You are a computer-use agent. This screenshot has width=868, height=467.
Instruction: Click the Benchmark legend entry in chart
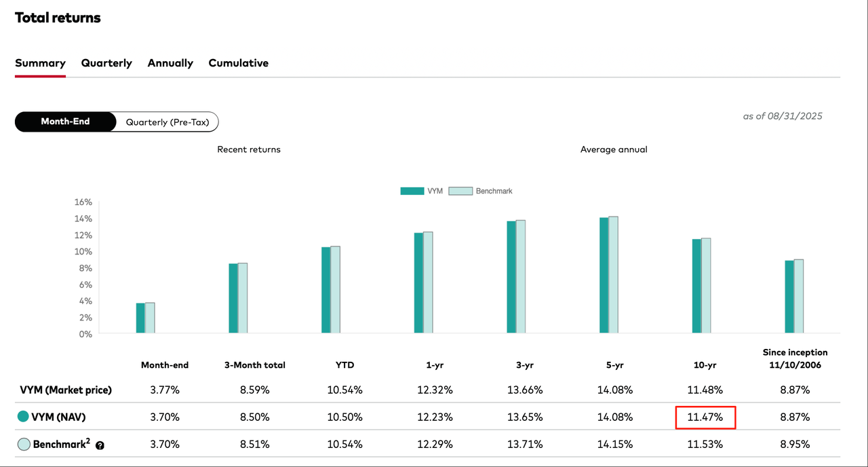point(483,191)
